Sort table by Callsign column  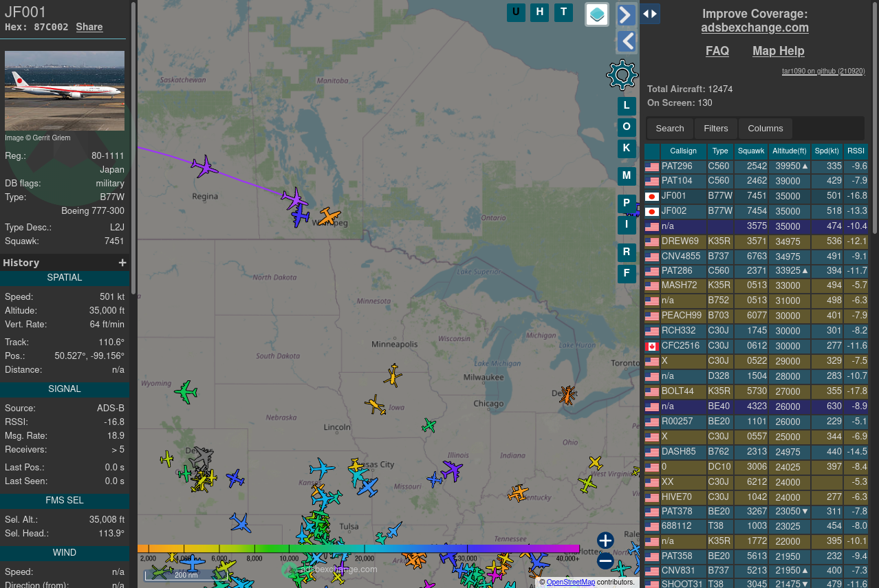(x=683, y=151)
